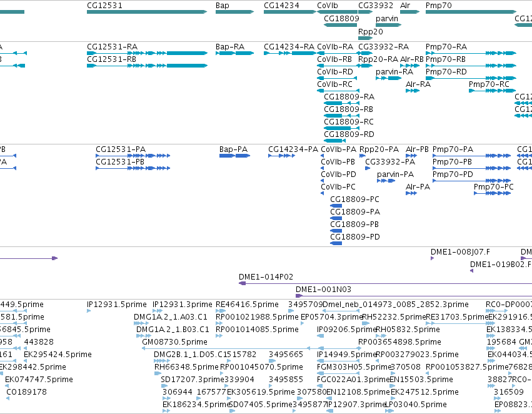The width and height of the screenshot is (532, 414).
Task: Select protein CoVIb-PA
Action: pyautogui.click(x=339, y=149)
